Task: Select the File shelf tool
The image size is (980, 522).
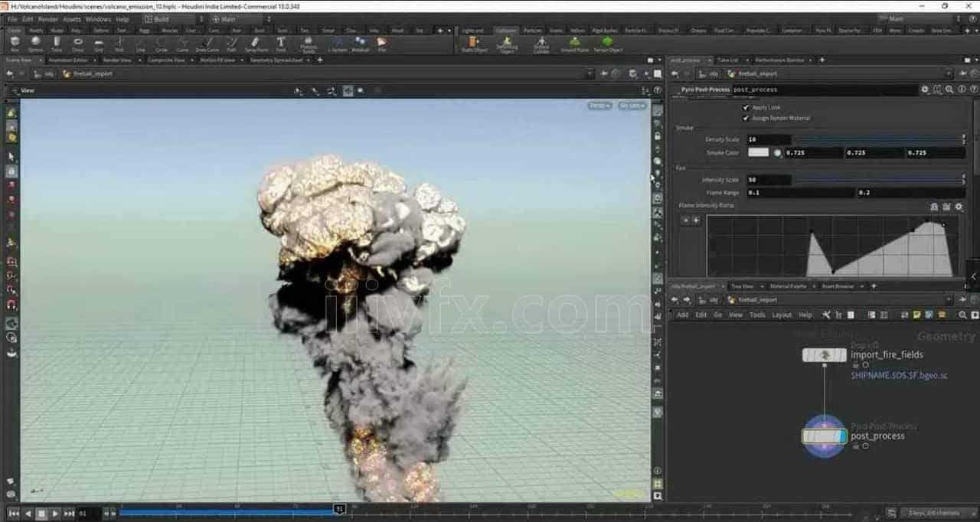Action: click(381, 44)
